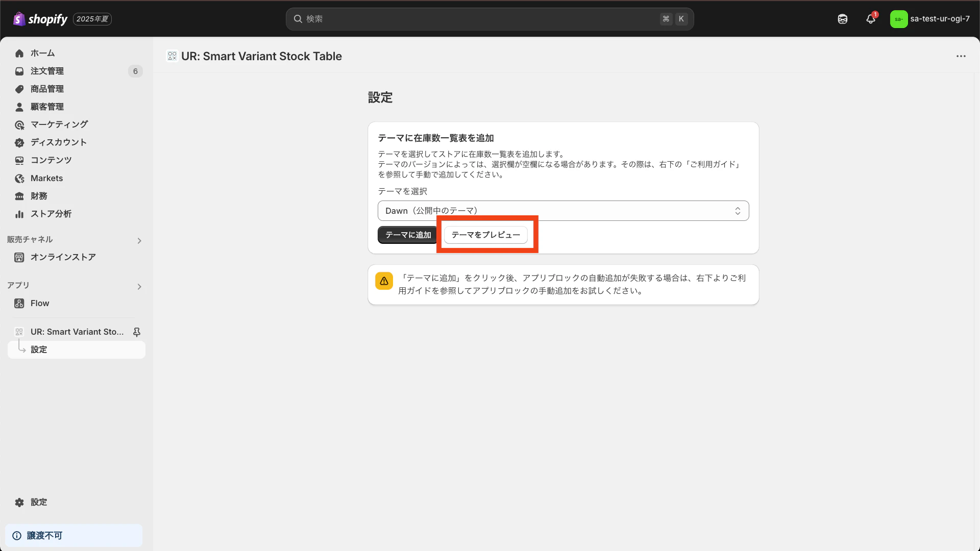Click the Markets globe icon

19,178
